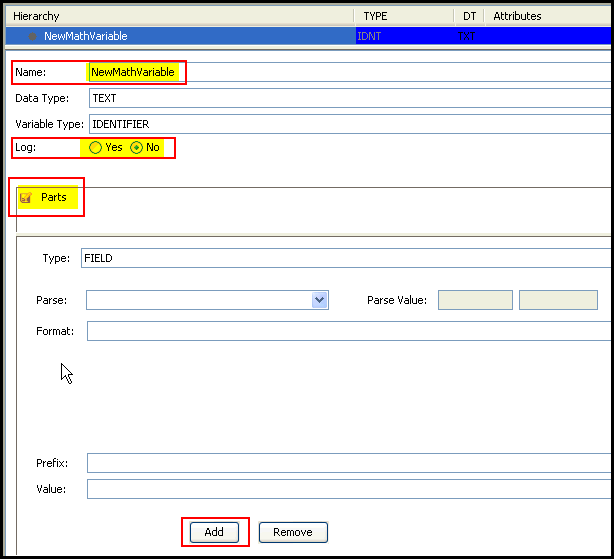
Task: Click the Attributes column header
Action: click(548, 16)
